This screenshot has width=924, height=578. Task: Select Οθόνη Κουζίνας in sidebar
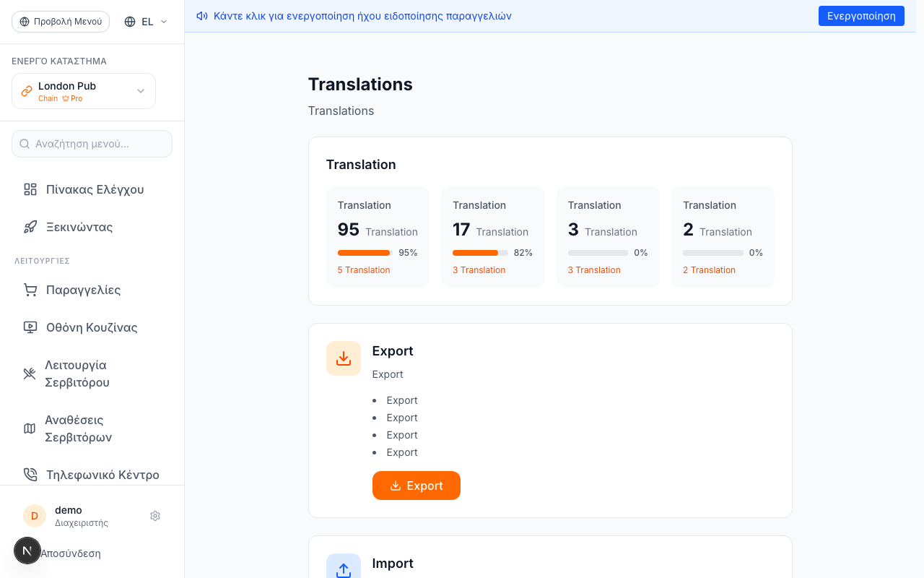(92, 327)
